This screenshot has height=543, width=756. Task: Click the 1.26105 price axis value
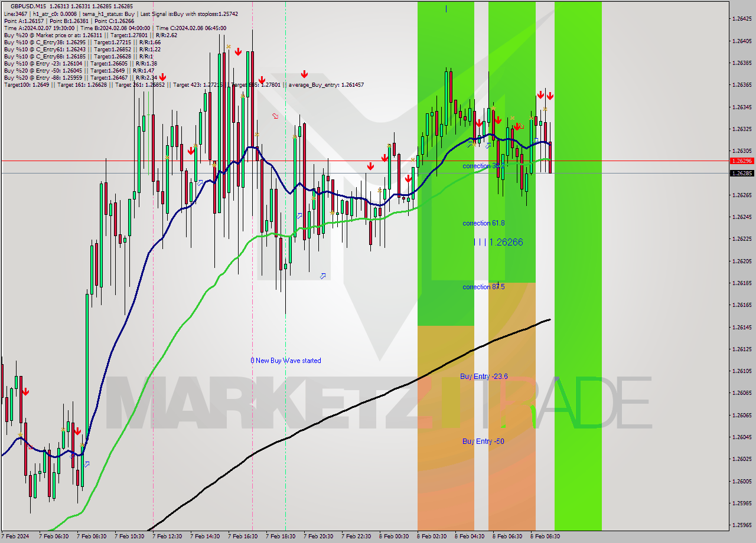point(742,371)
